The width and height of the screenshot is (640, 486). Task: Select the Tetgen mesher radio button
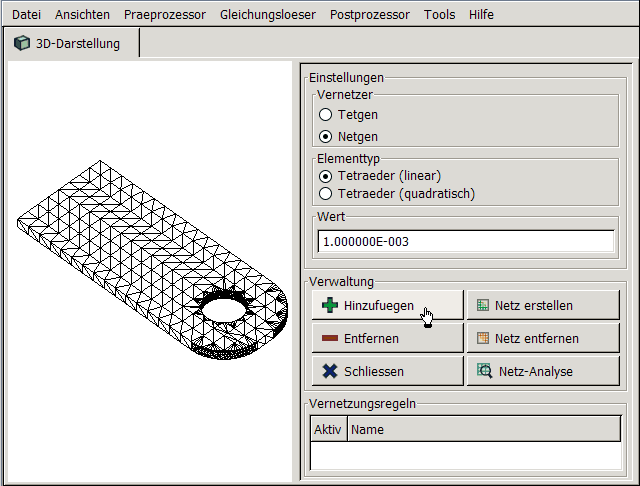(x=326, y=115)
